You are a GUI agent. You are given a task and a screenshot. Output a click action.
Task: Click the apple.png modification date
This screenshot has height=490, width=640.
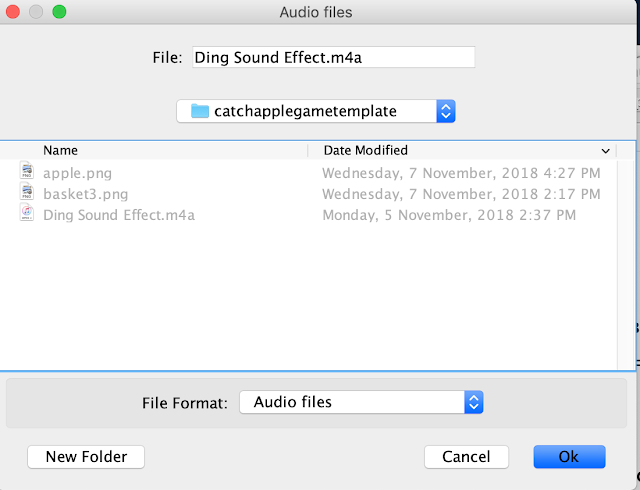click(x=461, y=172)
